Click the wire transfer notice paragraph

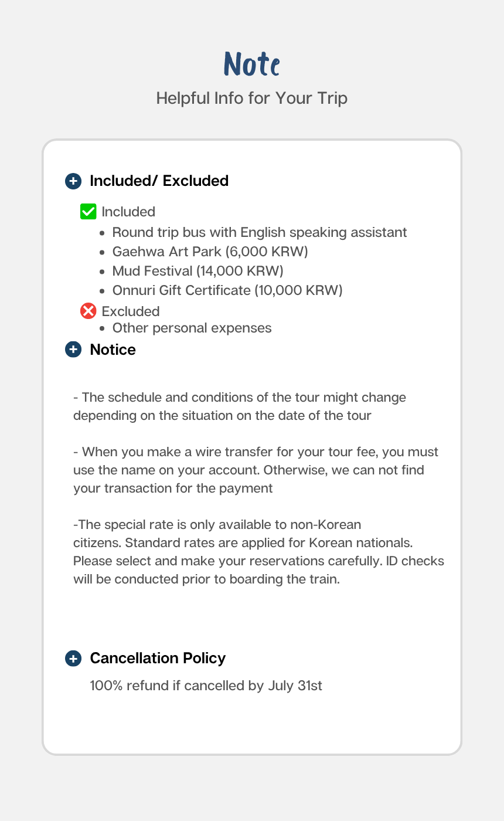[256, 470]
